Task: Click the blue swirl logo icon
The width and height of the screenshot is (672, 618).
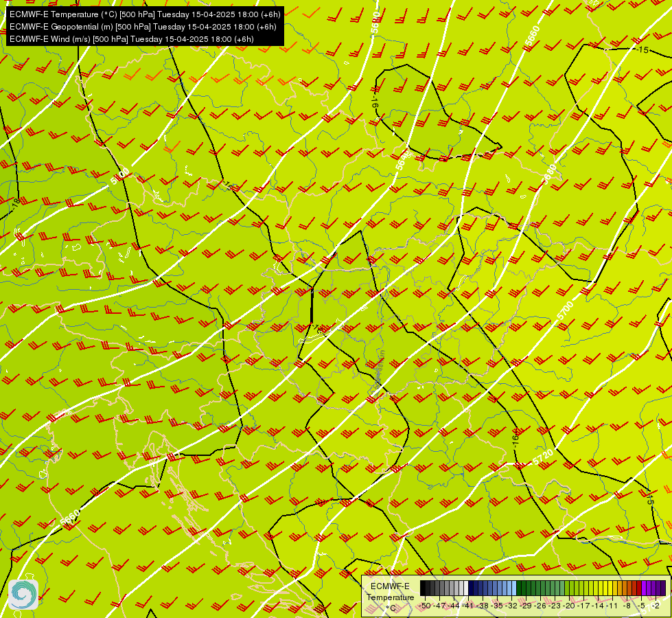Action: coord(23,595)
